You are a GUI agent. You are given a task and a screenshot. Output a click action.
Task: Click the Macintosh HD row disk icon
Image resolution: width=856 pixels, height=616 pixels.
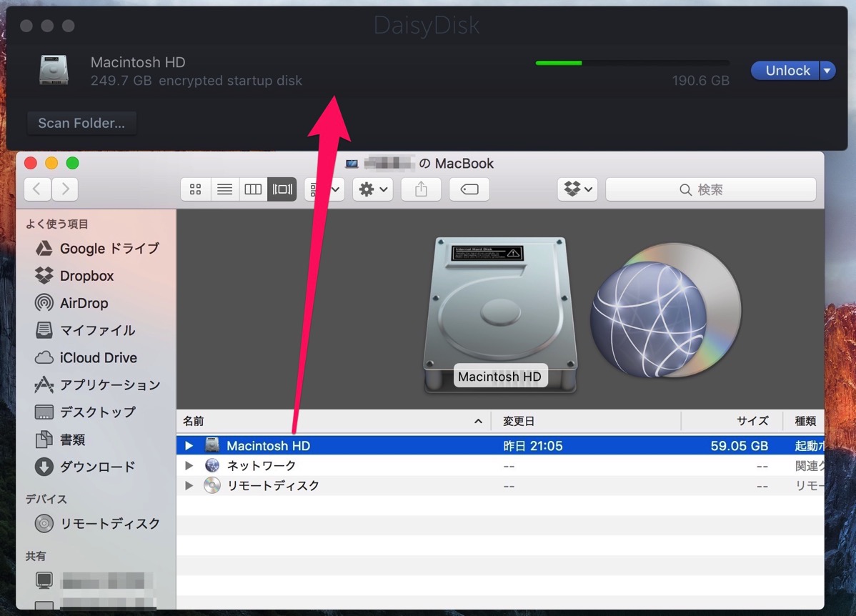coord(211,445)
